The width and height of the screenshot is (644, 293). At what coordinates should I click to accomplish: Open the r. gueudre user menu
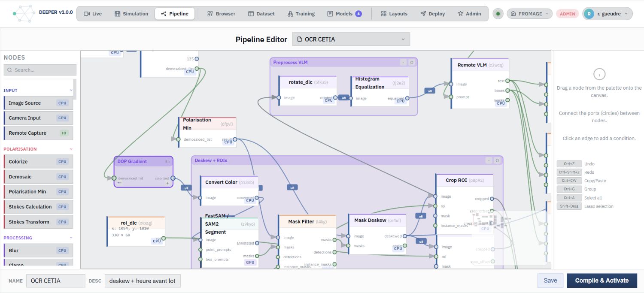pos(608,14)
